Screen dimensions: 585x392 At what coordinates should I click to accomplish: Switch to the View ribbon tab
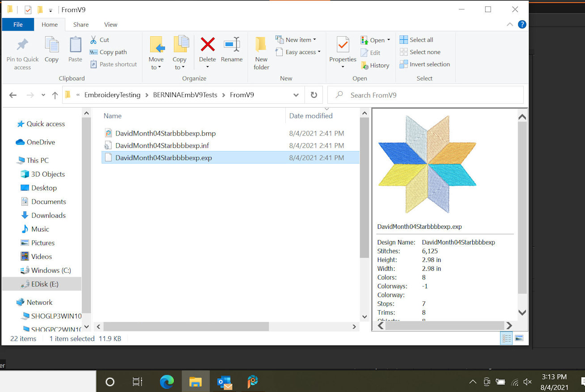110,25
